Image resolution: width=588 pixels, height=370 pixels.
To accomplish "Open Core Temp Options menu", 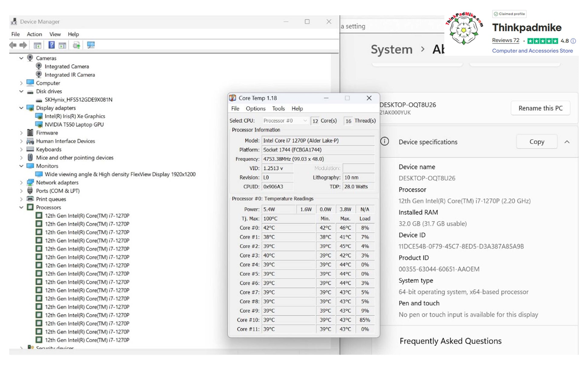I will coord(255,109).
